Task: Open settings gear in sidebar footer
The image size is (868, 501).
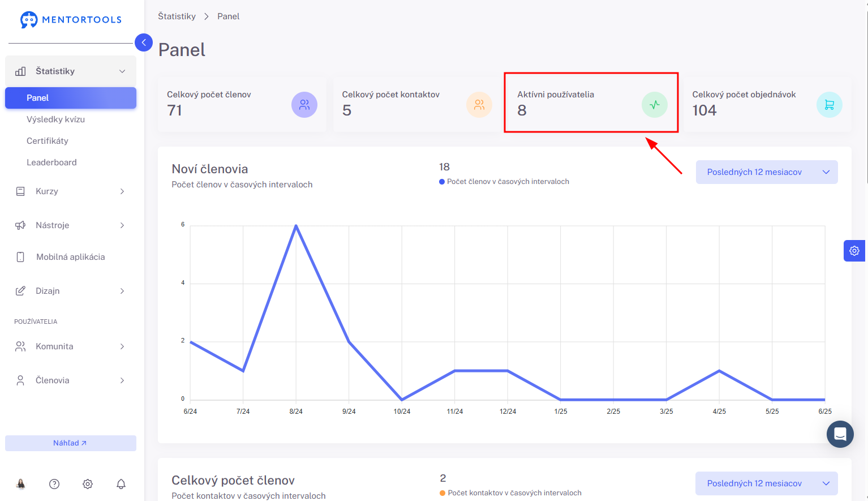Action: tap(88, 484)
